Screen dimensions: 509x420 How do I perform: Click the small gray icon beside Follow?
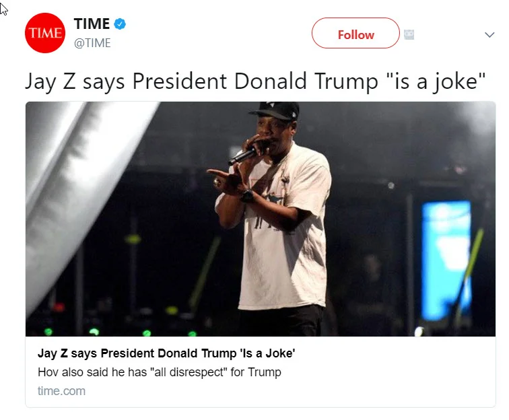click(409, 34)
